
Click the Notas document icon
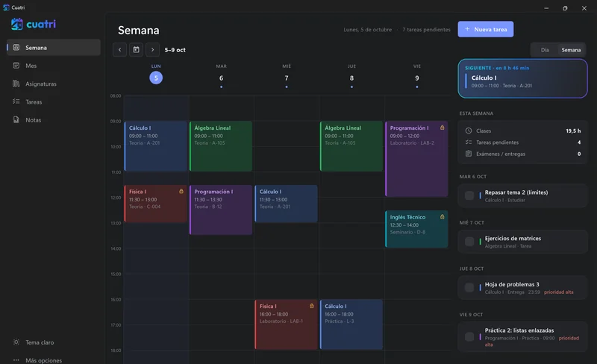(x=16, y=119)
